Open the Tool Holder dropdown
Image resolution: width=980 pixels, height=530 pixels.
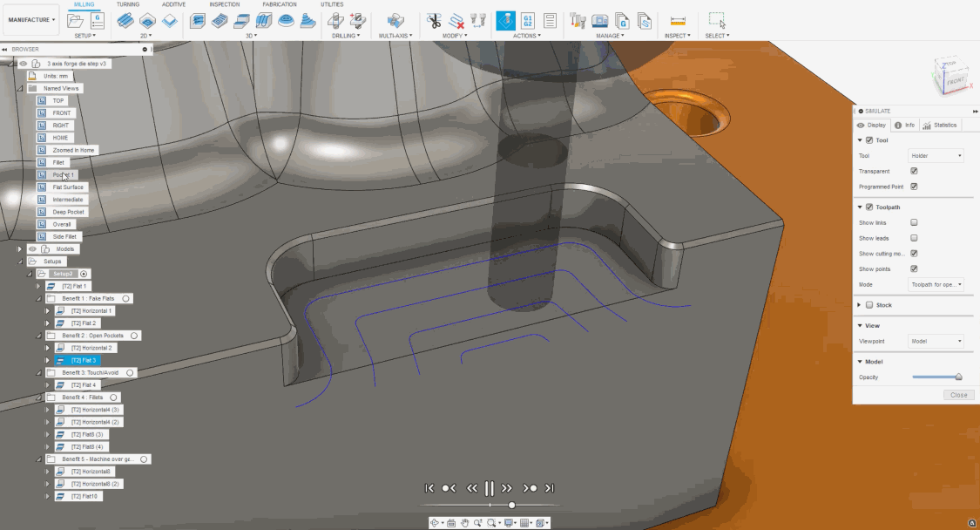(936, 156)
